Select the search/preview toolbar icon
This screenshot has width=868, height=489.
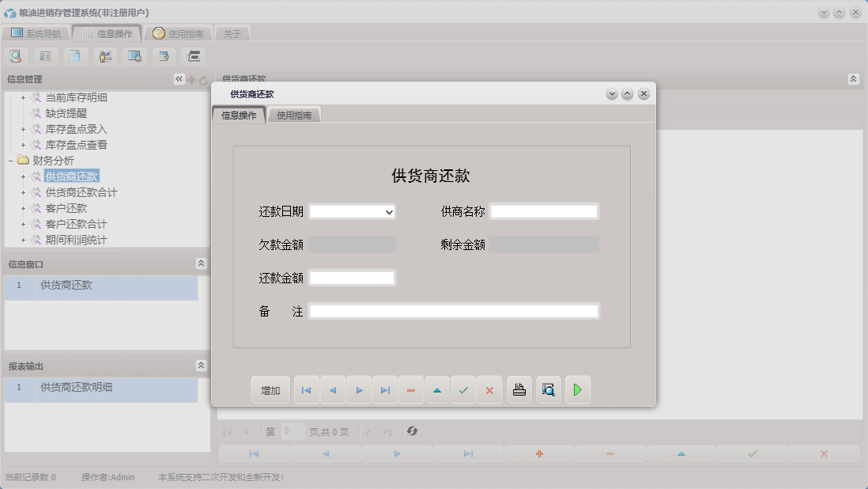pyautogui.click(x=16, y=55)
